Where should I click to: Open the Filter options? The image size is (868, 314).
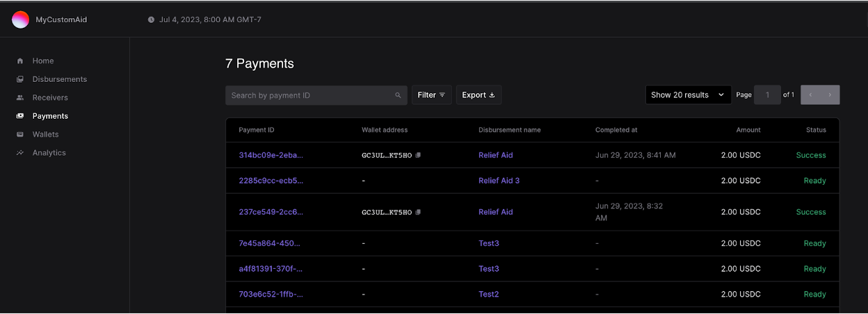[431, 95]
